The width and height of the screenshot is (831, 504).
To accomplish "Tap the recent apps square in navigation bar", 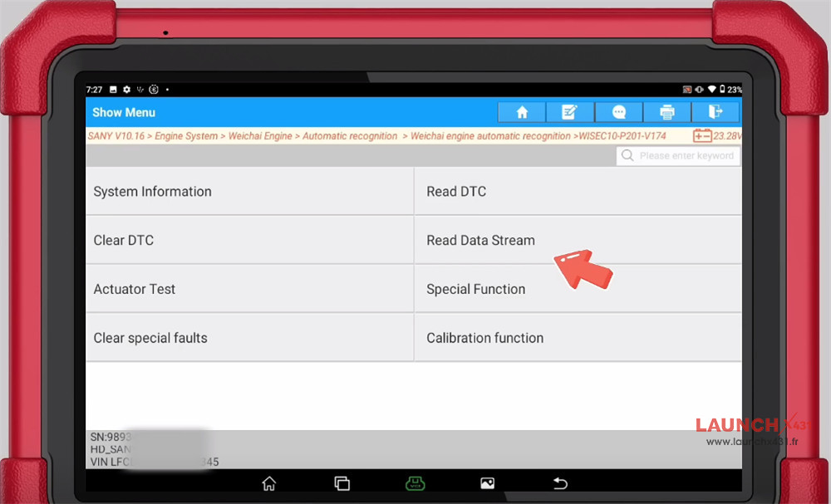I will coord(342,482).
